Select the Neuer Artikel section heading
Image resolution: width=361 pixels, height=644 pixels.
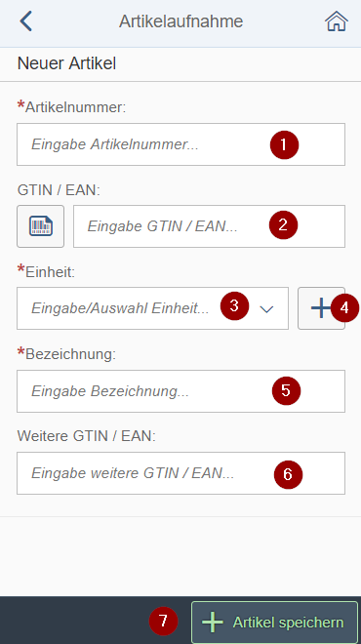(66, 63)
